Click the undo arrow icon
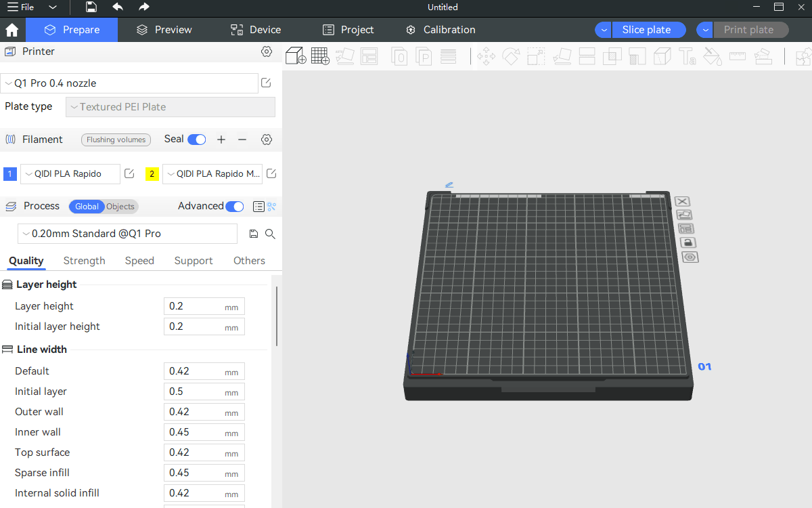 click(x=118, y=7)
